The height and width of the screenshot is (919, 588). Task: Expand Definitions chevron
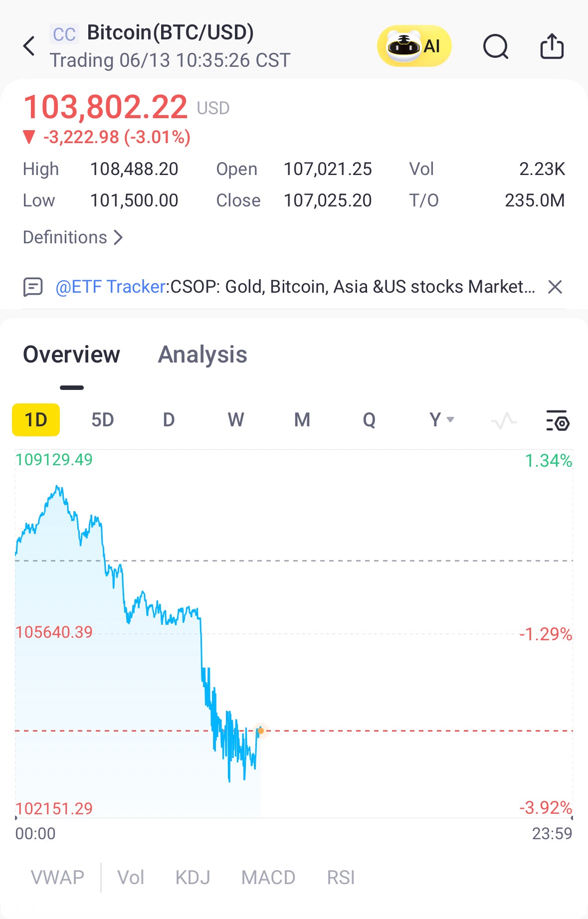[x=118, y=237]
